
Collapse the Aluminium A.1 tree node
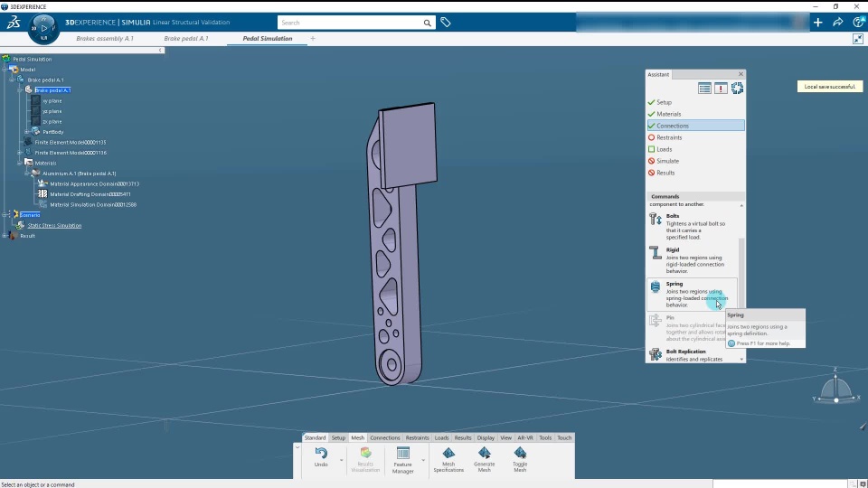[26, 174]
